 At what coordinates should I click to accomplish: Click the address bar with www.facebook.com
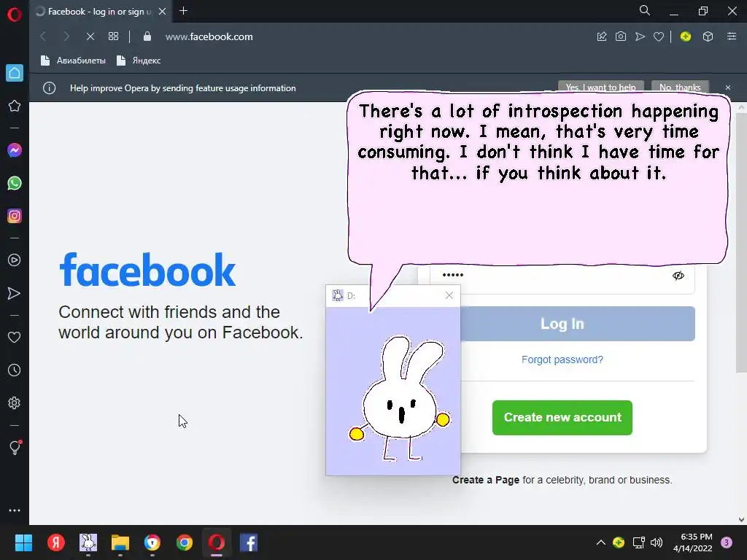point(209,36)
